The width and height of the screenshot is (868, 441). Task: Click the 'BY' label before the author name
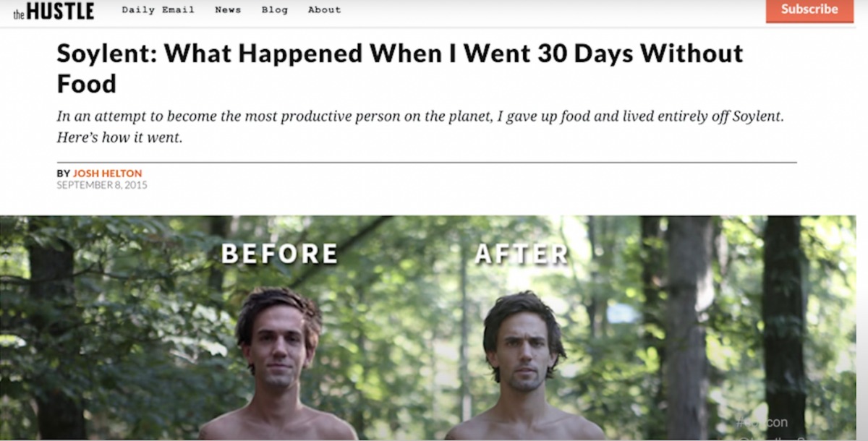point(63,174)
